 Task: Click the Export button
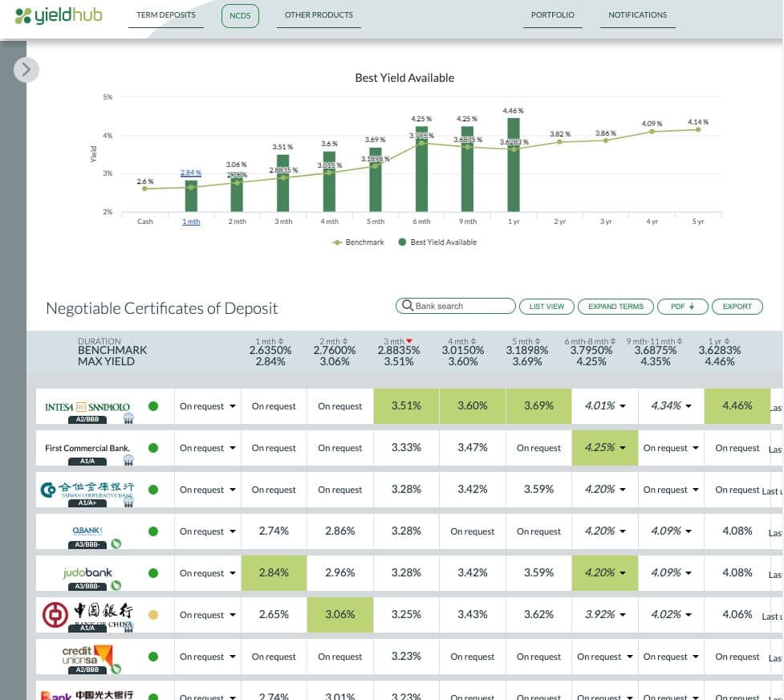click(737, 306)
